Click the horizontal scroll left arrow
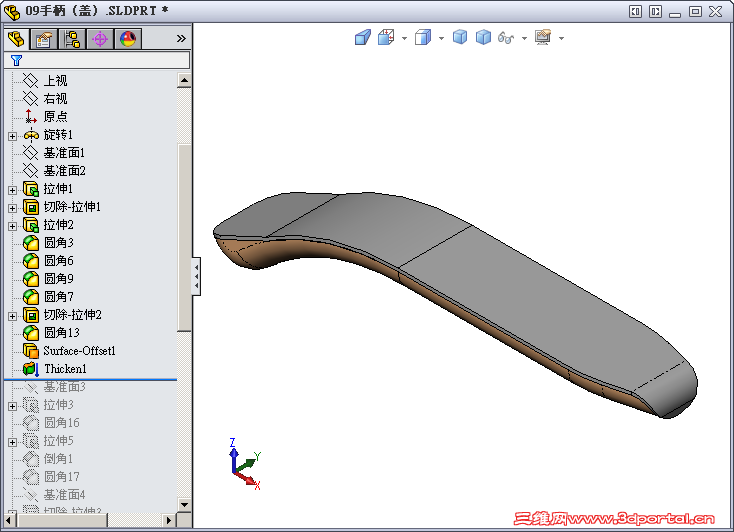Viewport: 734px width, 532px height. click(9, 520)
